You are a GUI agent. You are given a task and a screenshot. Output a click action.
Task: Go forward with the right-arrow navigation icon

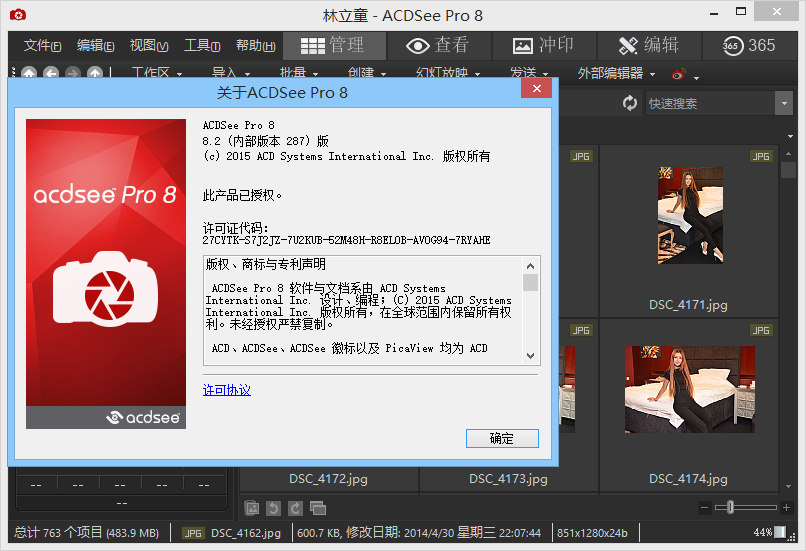[x=73, y=74]
